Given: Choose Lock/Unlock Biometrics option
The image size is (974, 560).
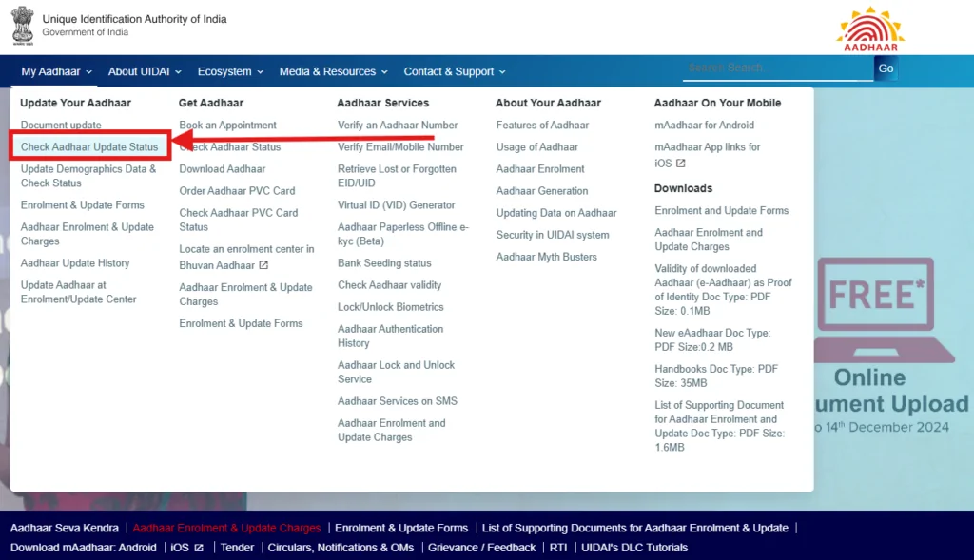Looking at the screenshot, I should 390,307.
